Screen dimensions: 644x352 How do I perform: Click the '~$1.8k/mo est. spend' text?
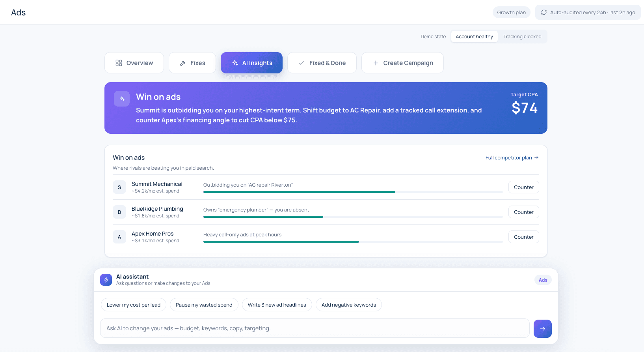point(155,216)
